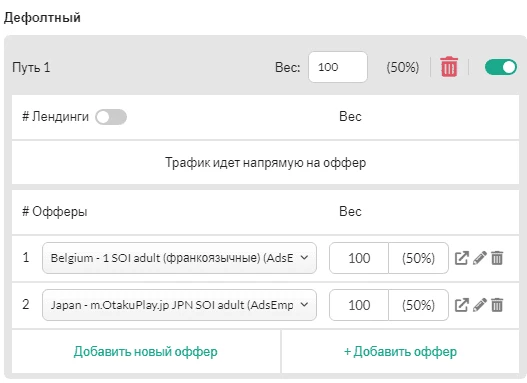The width and height of the screenshot is (527, 383).
Task: Click the # Офферы section header
Action: 54,212
